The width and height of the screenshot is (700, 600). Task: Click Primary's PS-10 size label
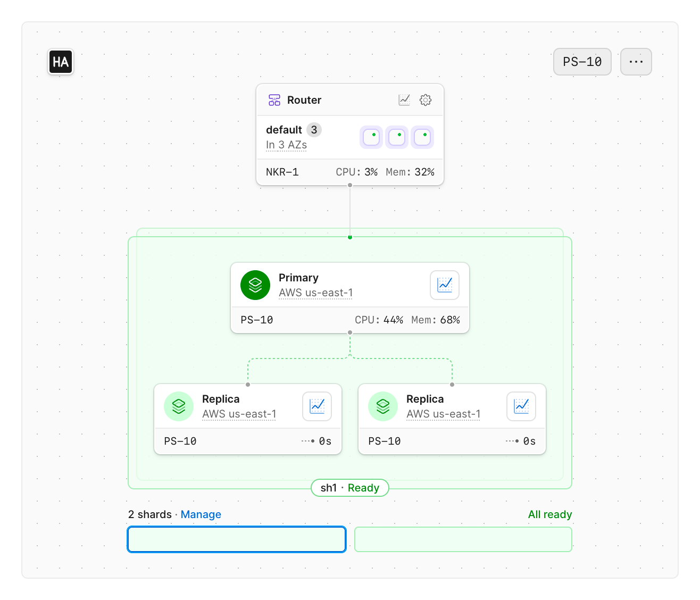point(257,320)
